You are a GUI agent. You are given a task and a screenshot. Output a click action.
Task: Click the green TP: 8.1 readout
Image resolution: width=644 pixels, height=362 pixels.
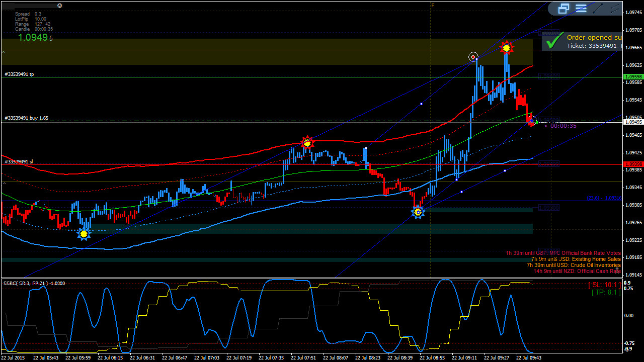606,292
